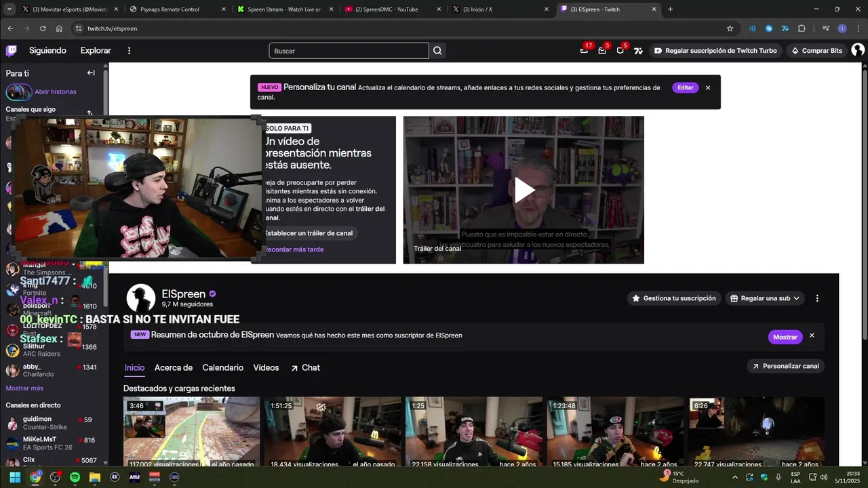Viewport: 868px width, 488px height.
Task: Submit search with the magnifier icon
Action: coord(437,51)
